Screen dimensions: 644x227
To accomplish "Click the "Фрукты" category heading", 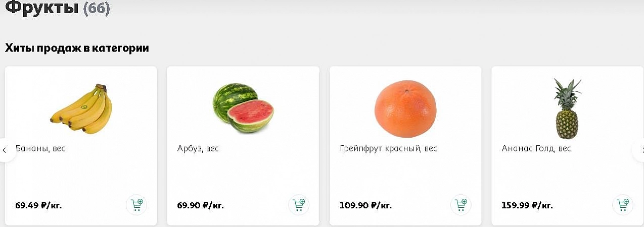I will 41,8.
